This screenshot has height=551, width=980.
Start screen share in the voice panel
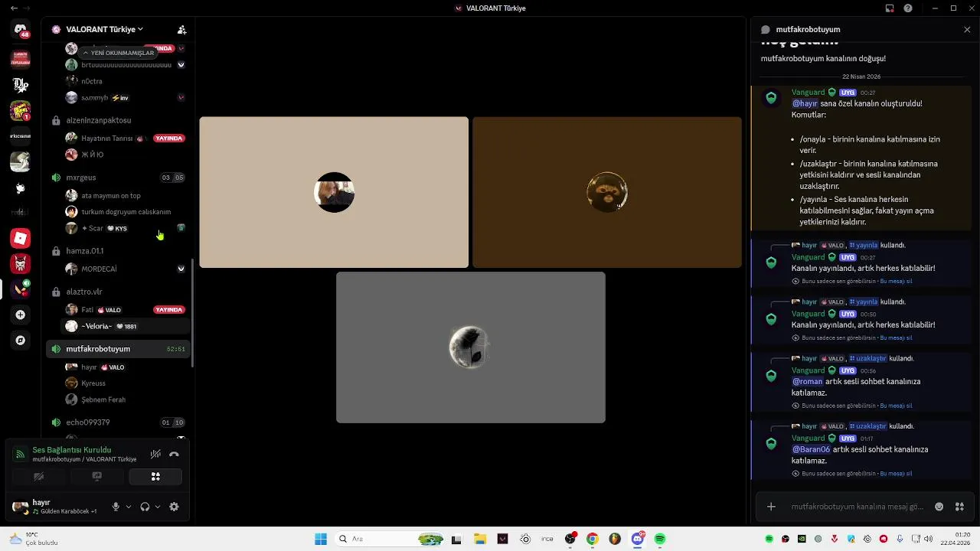(96, 476)
